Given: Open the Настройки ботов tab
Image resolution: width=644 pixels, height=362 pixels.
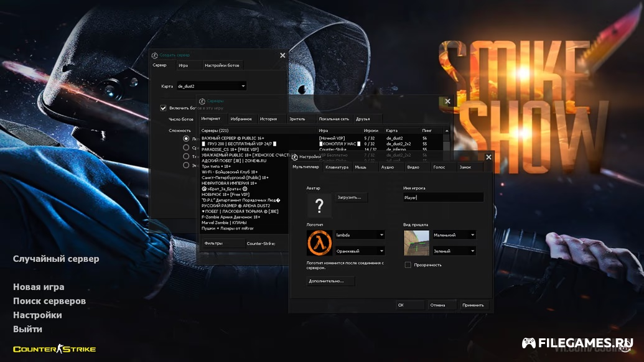Looking at the screenshot, I should 222,65.
